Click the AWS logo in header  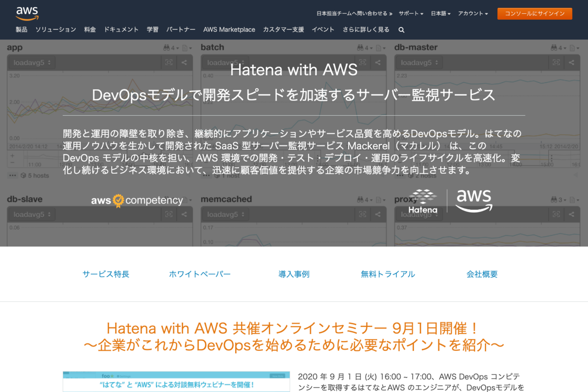(27, 14)
